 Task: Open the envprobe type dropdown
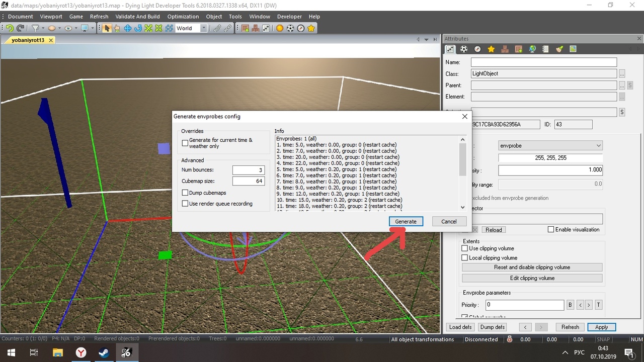point(550,145)
